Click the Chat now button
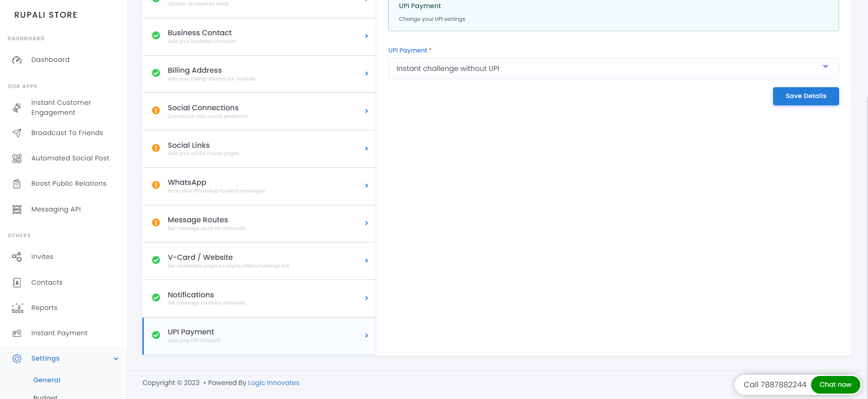The height and width of the screenshot is (399, 868). [835, 385]
